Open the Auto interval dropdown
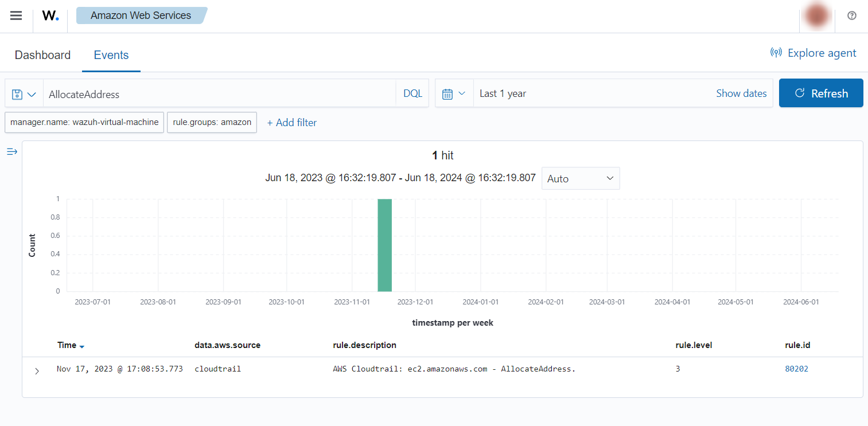This screenshot has height=426, width=868. [x=580, y=178]
